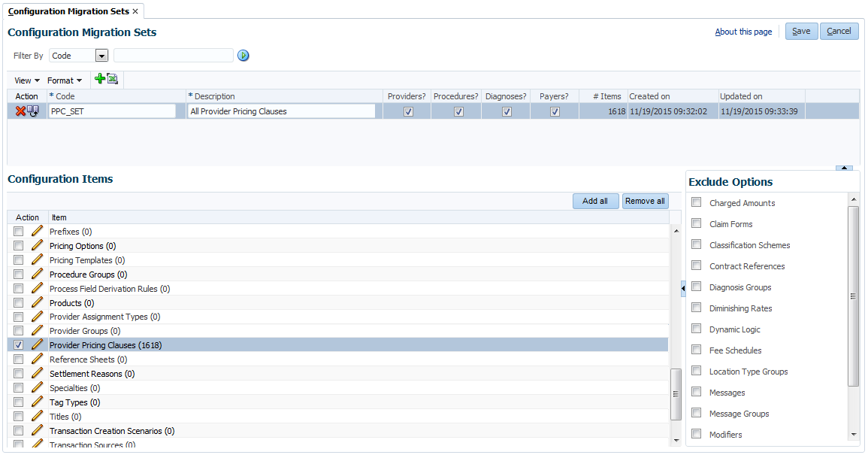Edit pencil for Titles (0)
Image resolution: width=868 pixels, height=455 pixels.
click(37, 416)
